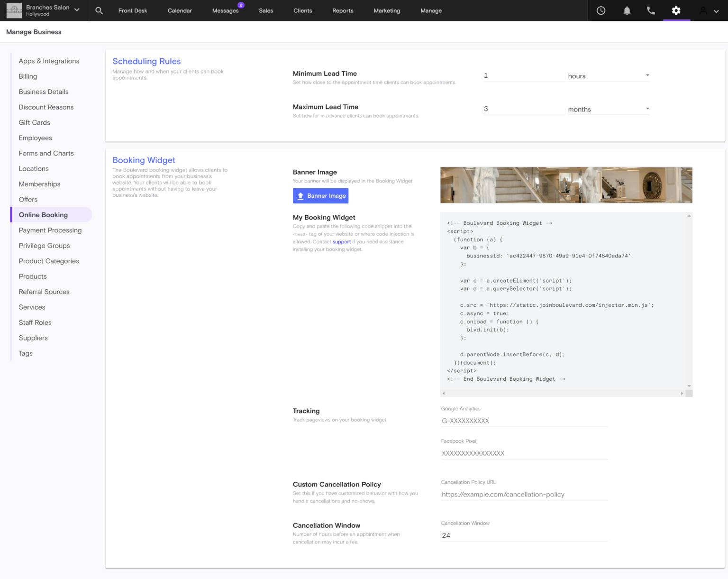Click the upload icon on Banner Image
728x579 pixels.
(300, 195)
